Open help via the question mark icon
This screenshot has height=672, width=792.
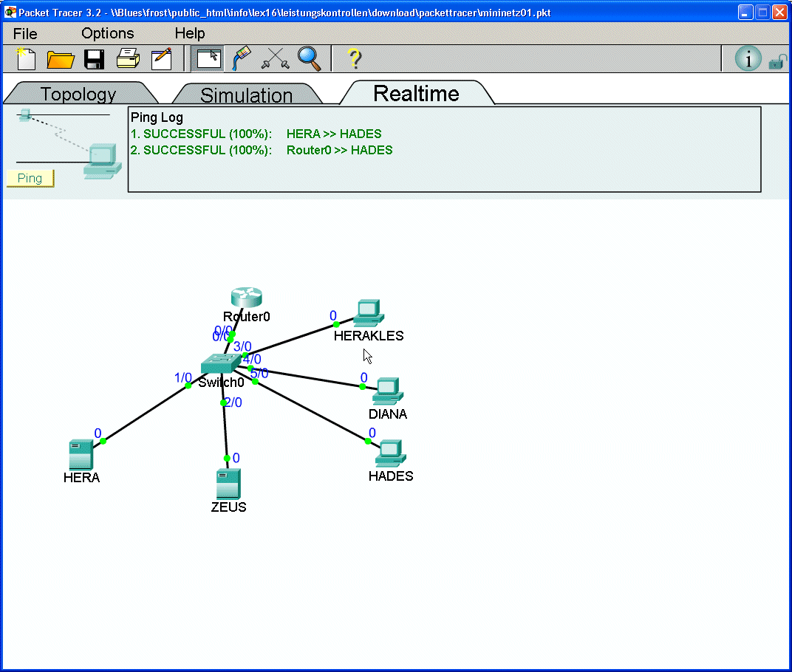354,58
